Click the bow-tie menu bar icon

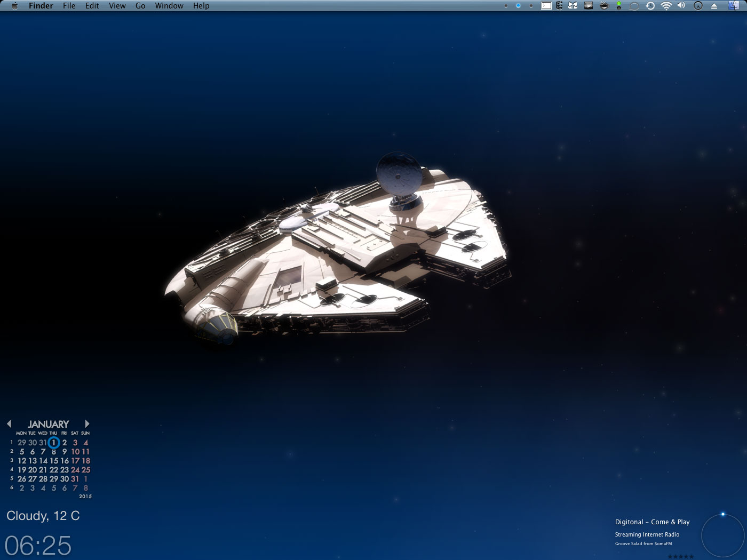click(x=573, y=6)
